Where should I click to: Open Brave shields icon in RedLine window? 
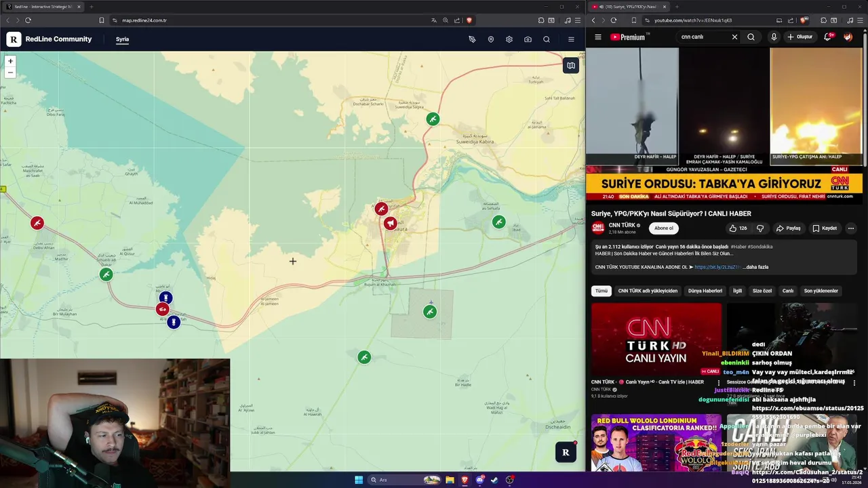click(469, 20)
